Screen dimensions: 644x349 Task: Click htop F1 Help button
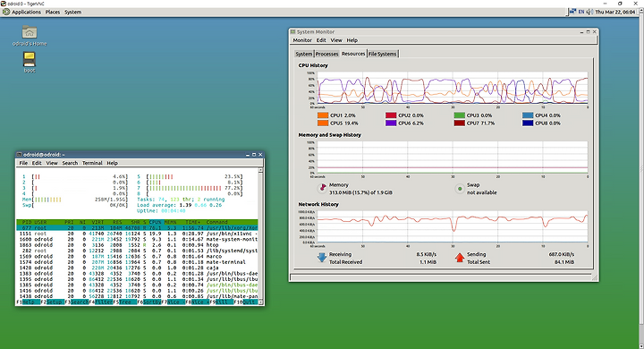pos(29,302)
